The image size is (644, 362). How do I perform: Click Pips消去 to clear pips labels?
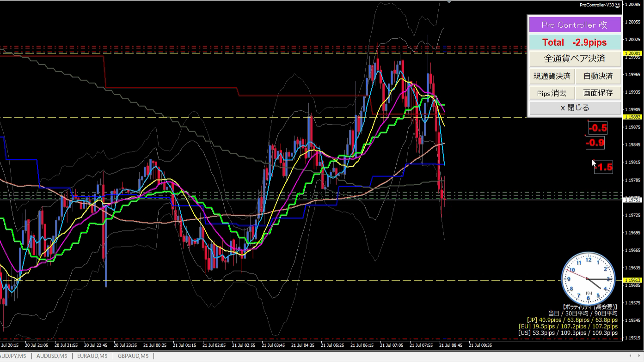[552, 93]
